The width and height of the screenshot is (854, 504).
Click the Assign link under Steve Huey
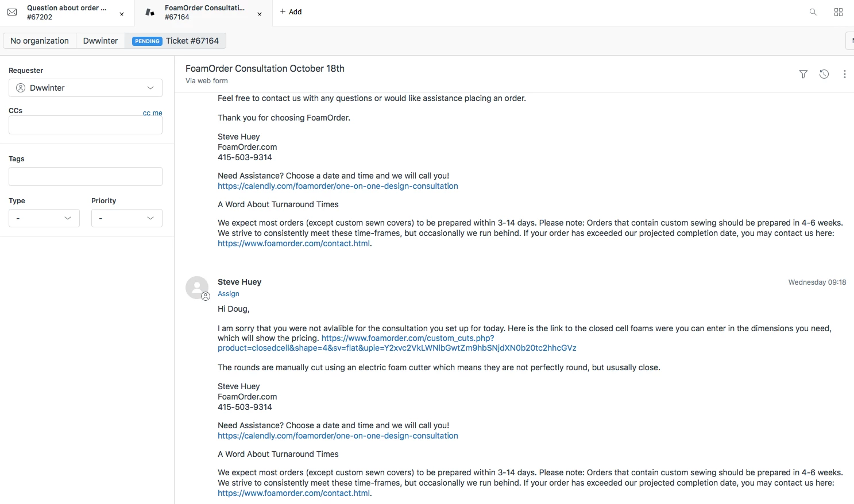point(229,294)
